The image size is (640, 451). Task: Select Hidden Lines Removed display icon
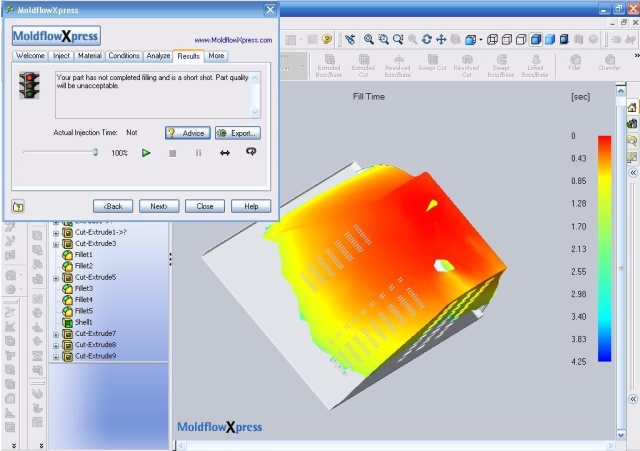(521, 39)
